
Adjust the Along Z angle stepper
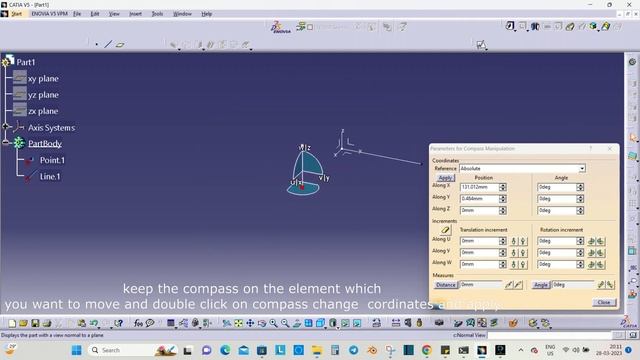(x=580, y=210)
